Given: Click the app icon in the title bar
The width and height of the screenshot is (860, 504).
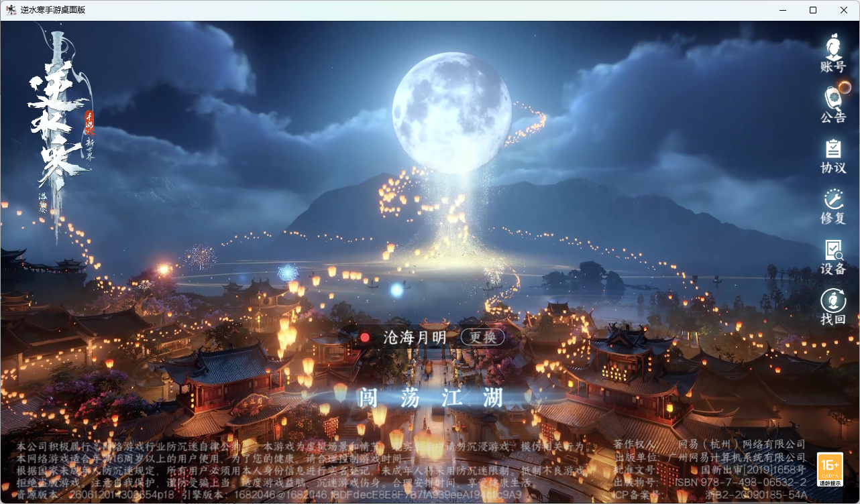Looking at the screenshot, I should (11, 10).
